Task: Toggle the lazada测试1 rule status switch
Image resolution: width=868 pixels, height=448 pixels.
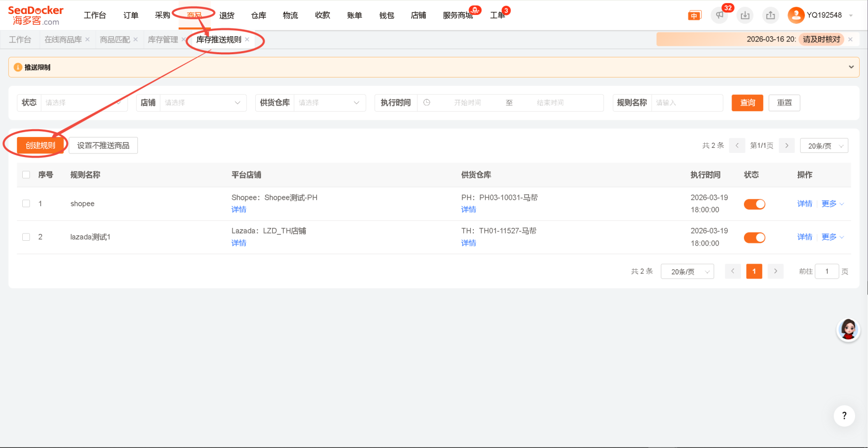Action: (754, 238)
